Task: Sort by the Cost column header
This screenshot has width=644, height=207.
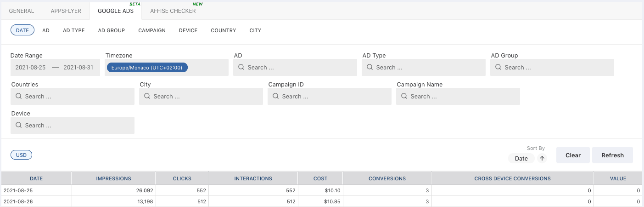Action: click(x=320, y=178)
